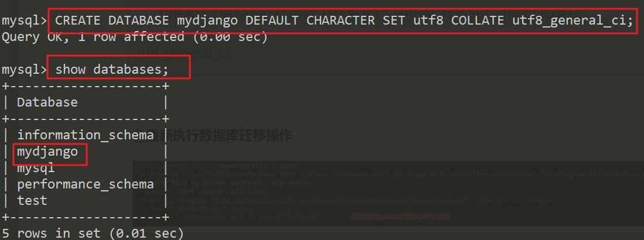Click the second mysql> prompt

25,70
